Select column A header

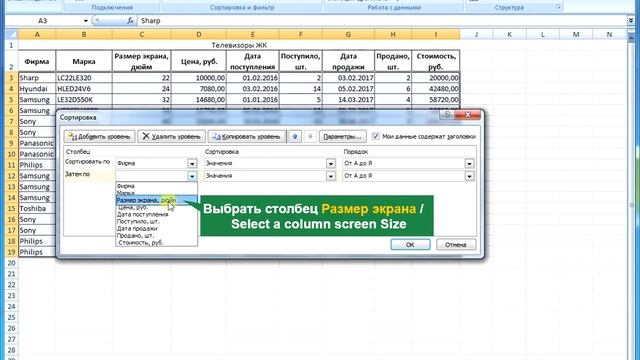tap(37, 35)
